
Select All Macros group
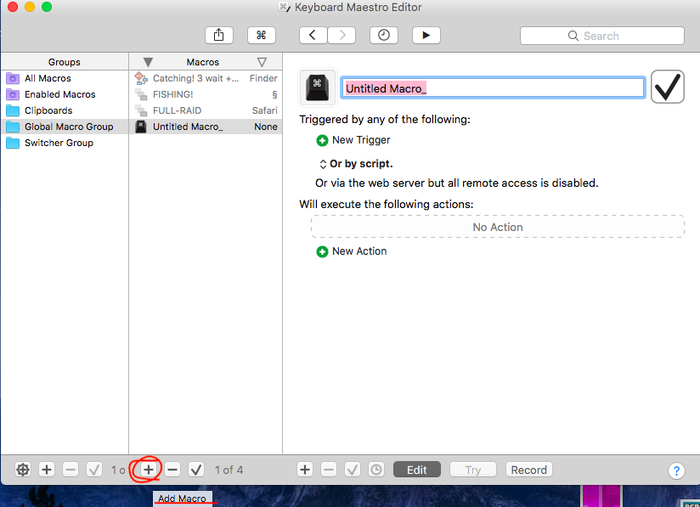coord(64,79)
